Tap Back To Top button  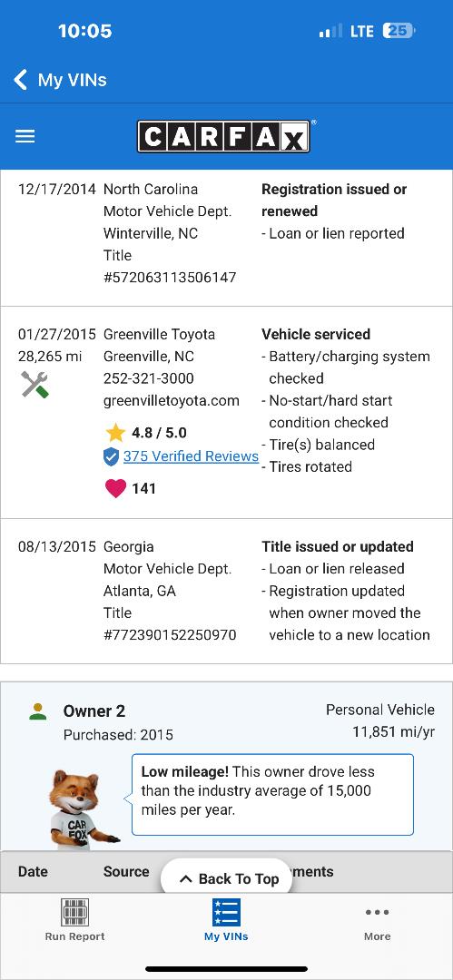point(229,878)
